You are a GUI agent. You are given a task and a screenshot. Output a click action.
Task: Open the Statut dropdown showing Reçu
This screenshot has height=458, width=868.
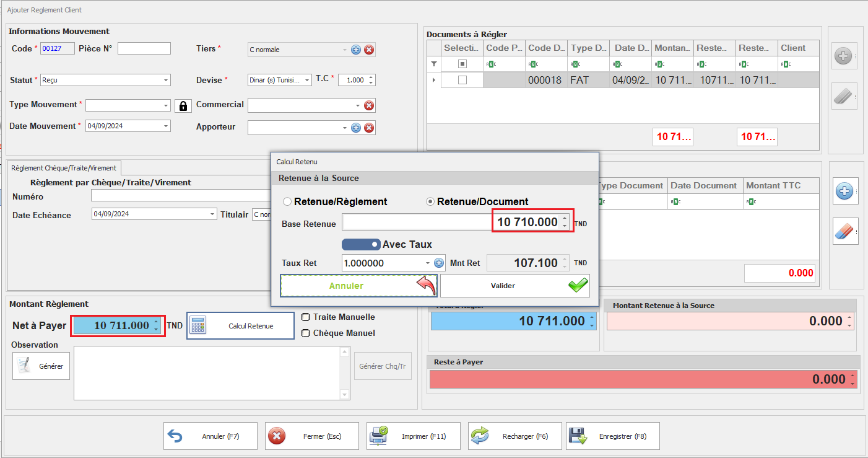point(166,80)
